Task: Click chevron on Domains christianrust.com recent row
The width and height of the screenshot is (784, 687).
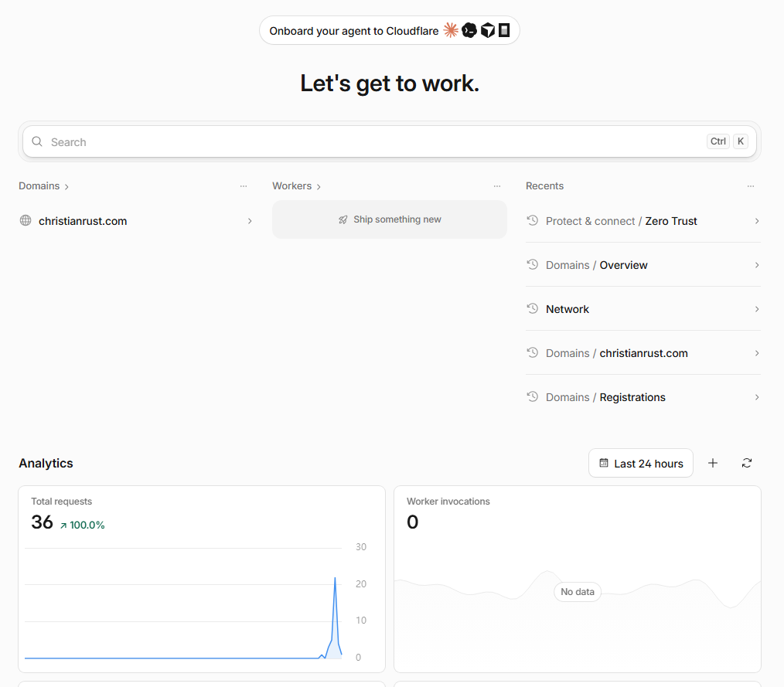Action: tap(756, 352)
